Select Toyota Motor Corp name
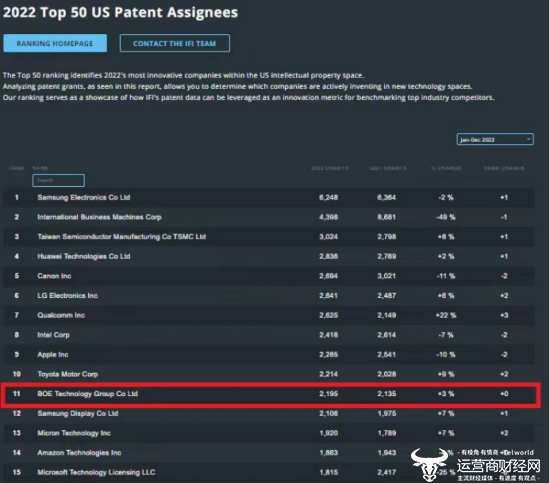Screen dimensions: 550x484 point(68,374)
